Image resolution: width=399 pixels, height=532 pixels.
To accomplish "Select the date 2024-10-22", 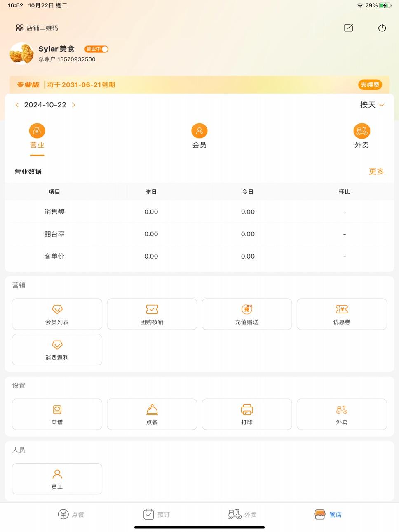I will click(x=45, y=105).
